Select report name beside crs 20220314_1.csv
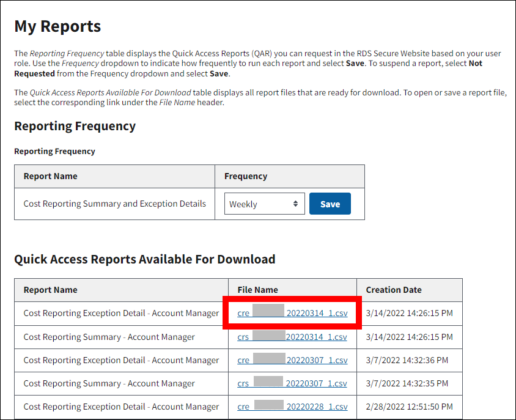Image resolution: width=516 pixels, height=420 pixels. tap(109, 337)
